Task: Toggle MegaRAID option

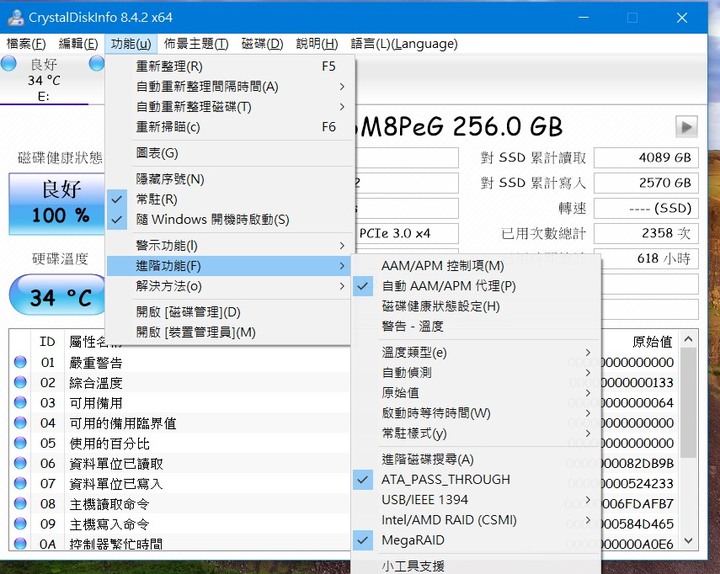Action: click(x=476, y=540)
